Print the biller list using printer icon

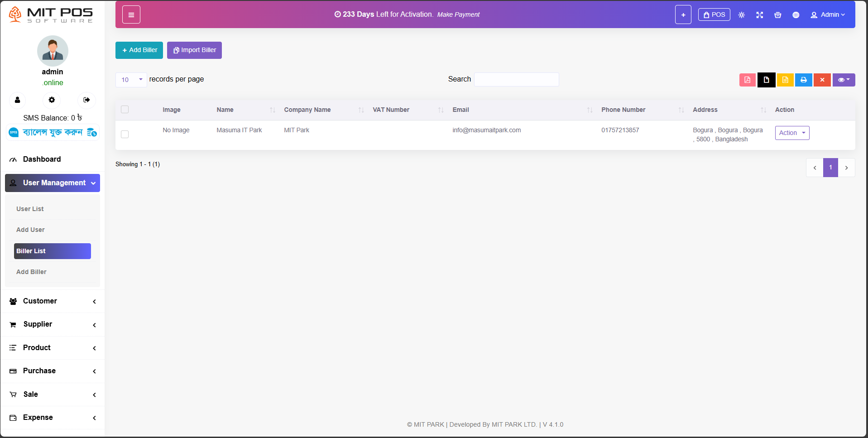803,80
